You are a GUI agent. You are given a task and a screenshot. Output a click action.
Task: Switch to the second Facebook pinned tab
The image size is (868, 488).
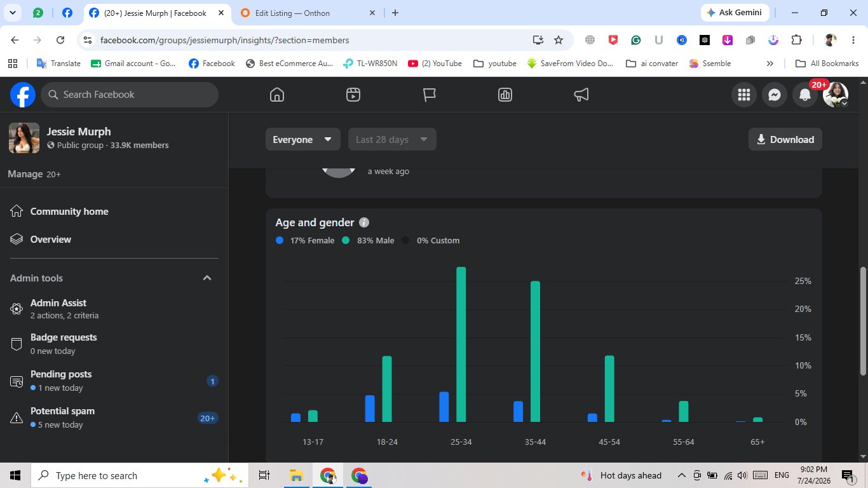click(x=67, y=13)
